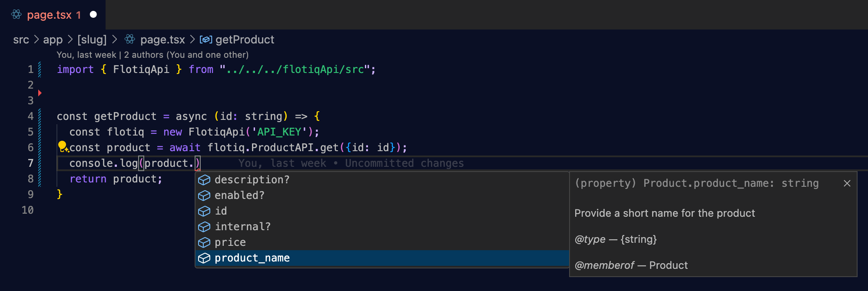Click line number 7 in gutter

pos(30,163)
